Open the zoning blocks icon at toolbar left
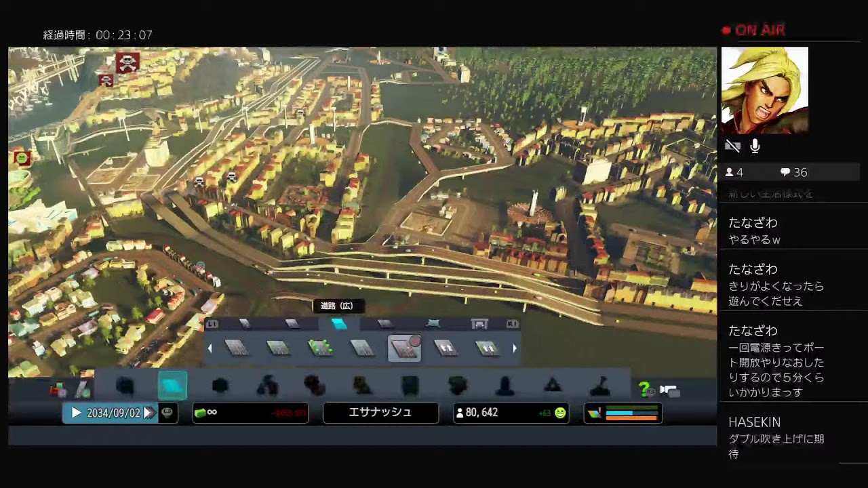 tap(58, 389)
